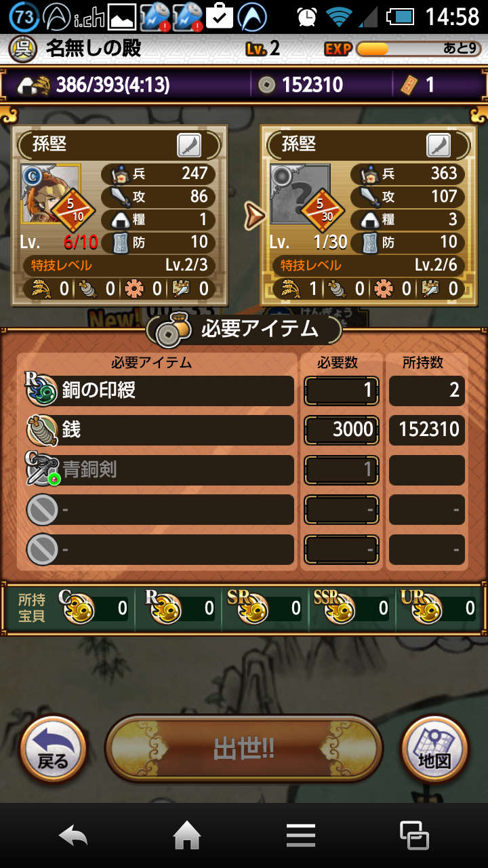Open current 孫堅 character portrait
The width and height of the screenshot is (488, 868).
click(51, 193)
